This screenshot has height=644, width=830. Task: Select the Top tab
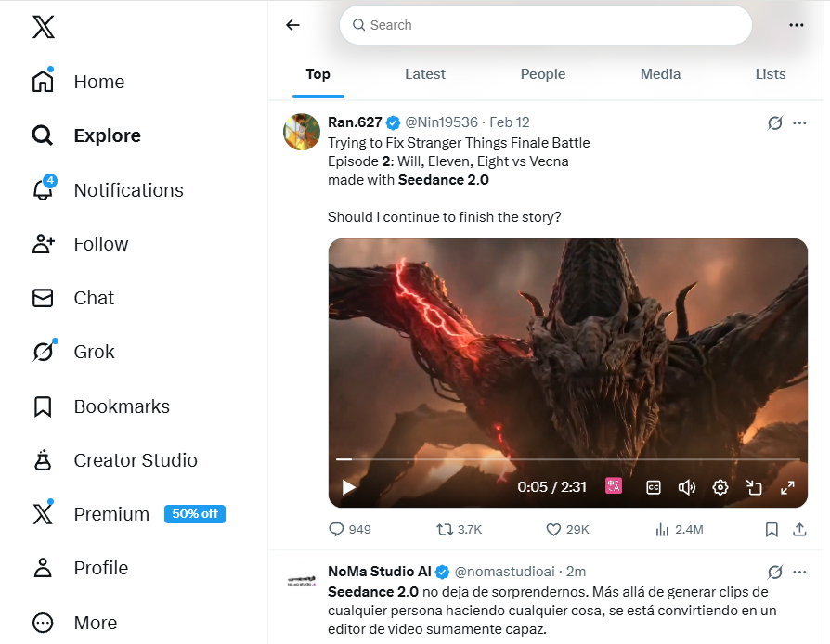[x=318, y=74]
